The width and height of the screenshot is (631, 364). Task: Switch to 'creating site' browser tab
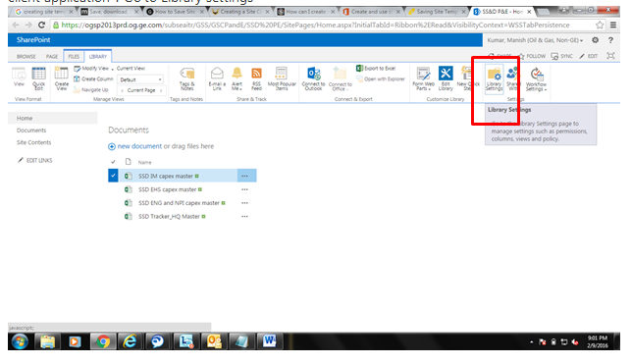tap(43, 12)
